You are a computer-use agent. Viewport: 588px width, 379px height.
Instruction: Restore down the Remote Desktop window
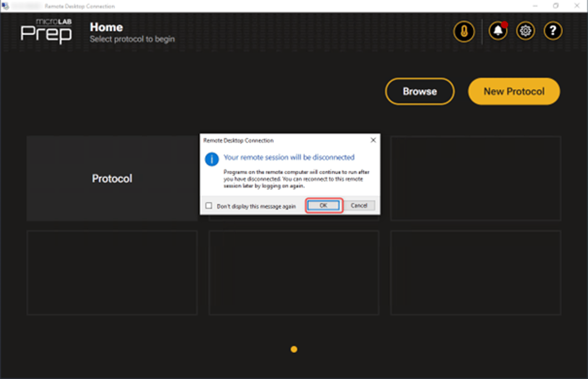(x=556, y=6)
